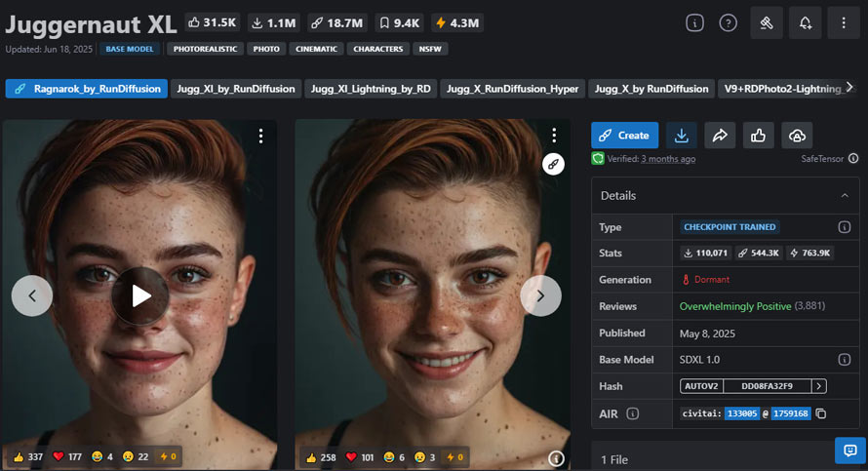Screen dimensions: 868x471
Task: Click the download icon next to Create
Action: pyautogui.click(x=681, y=136)
